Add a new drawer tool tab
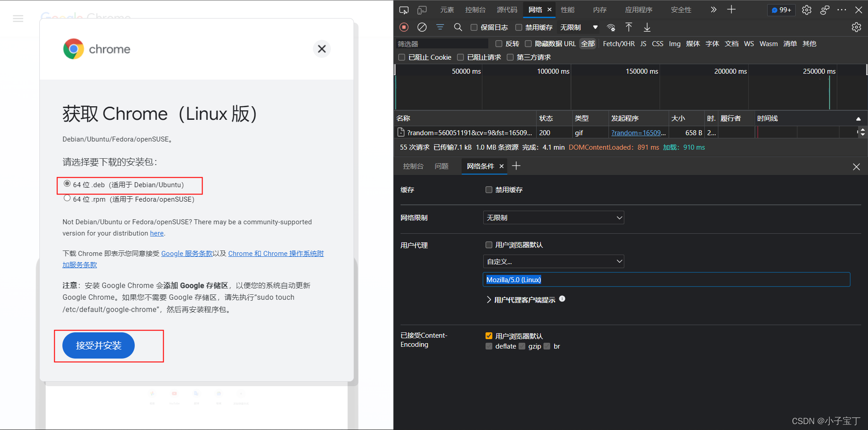The width and height of the screenshot is (868, 430). click(516, 166)
